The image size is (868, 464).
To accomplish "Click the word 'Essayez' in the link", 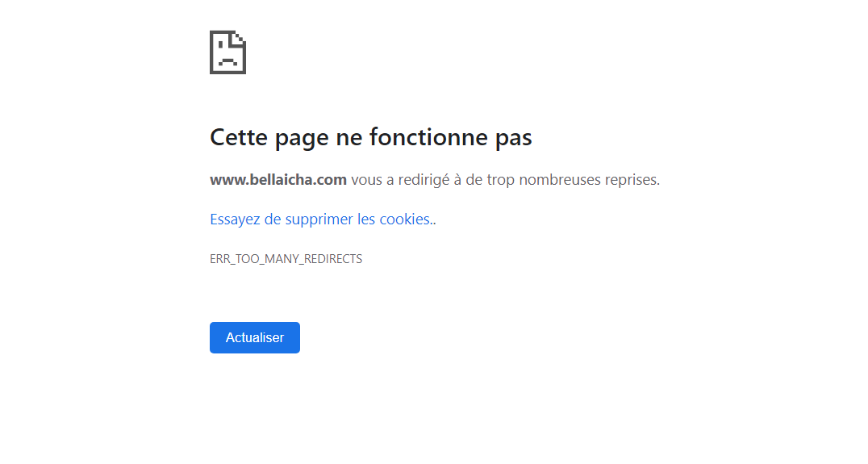I will [x=235, y=219].
